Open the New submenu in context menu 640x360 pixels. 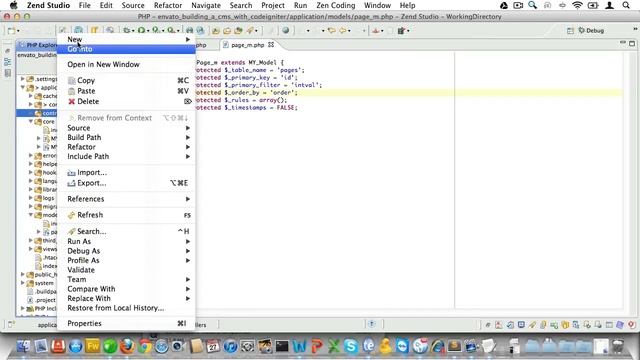tap(126, 39)
